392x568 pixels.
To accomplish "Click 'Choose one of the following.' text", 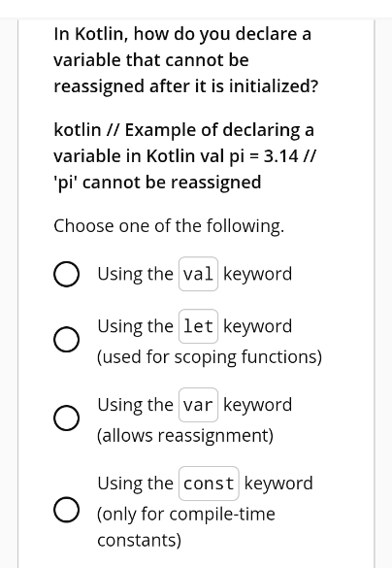I will tap(169, 226).
